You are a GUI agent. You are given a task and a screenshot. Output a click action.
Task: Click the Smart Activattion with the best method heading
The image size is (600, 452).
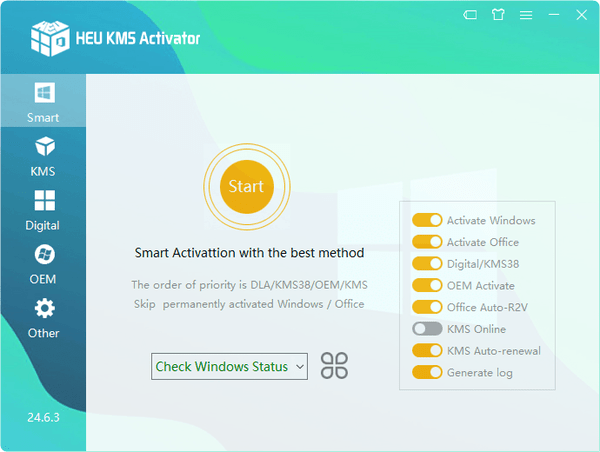[249, 253]
